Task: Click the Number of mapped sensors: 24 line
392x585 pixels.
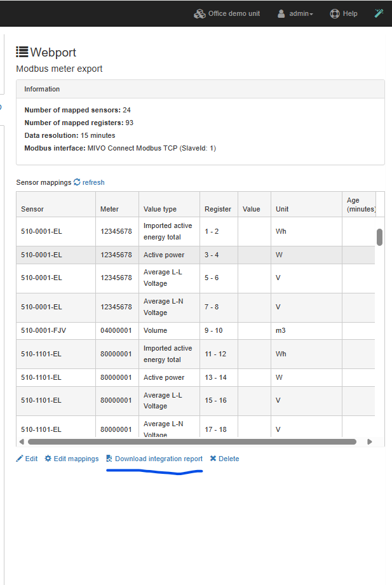Action: click(x=78, y=110)
